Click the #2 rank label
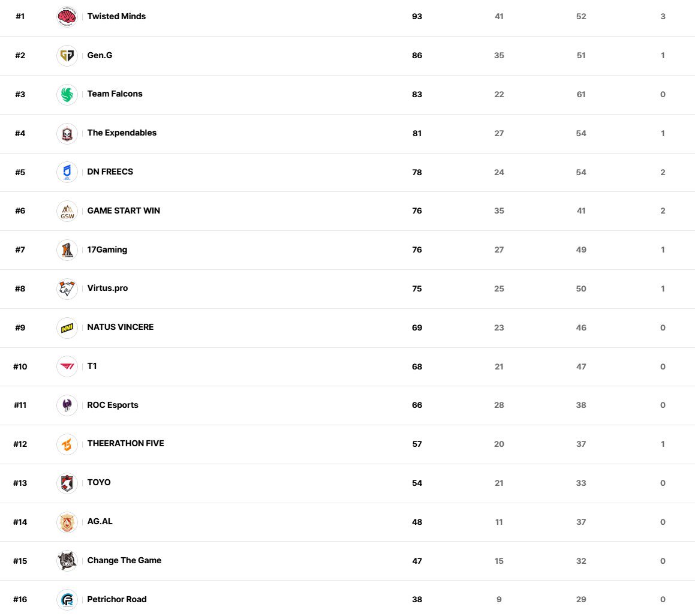The image size is (695, 616). tap(20, 56)
